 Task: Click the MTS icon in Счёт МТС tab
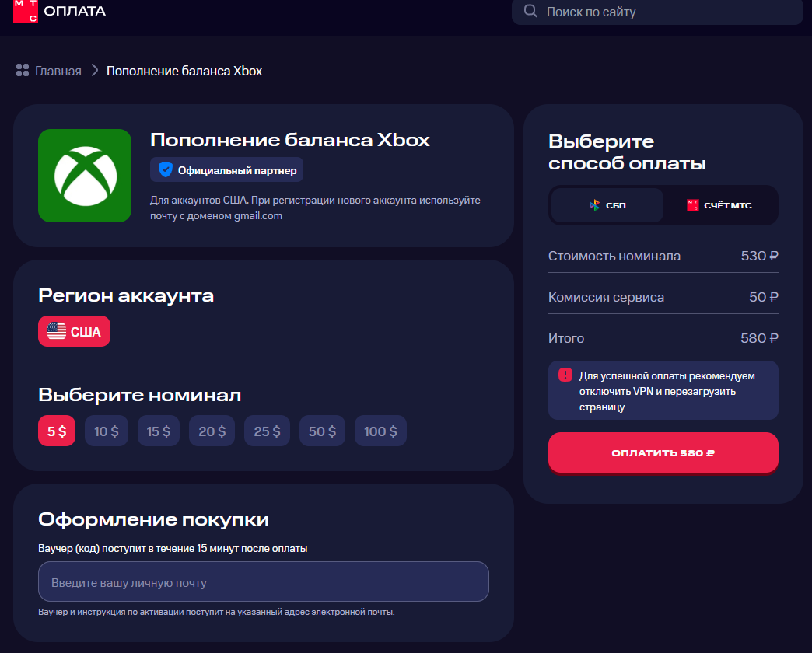click(x=693, y=205)
